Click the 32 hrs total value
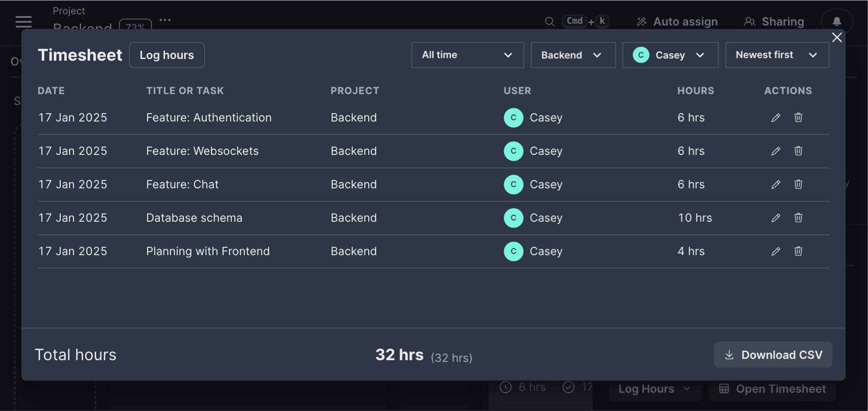The width and height of the screenshot is (868, 411). tap(399, 355)
